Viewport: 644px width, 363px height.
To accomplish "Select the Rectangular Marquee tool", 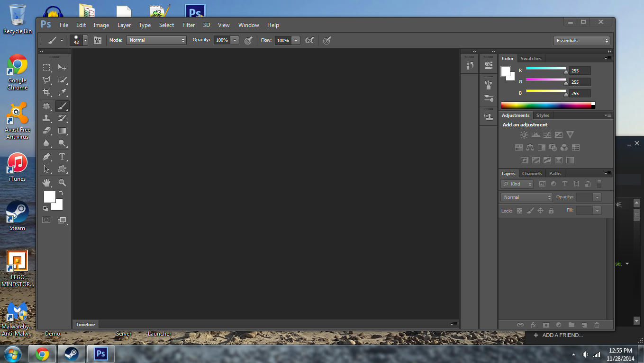I will (46, 68).
